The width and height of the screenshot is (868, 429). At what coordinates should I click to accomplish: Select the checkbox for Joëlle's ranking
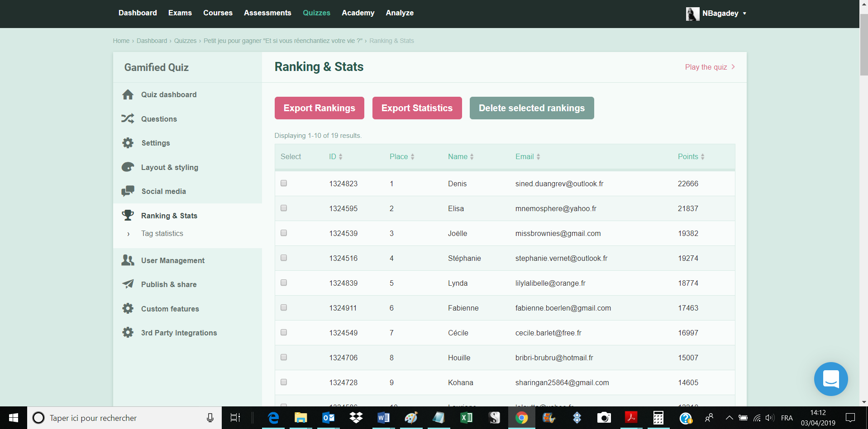coord(284,233)
